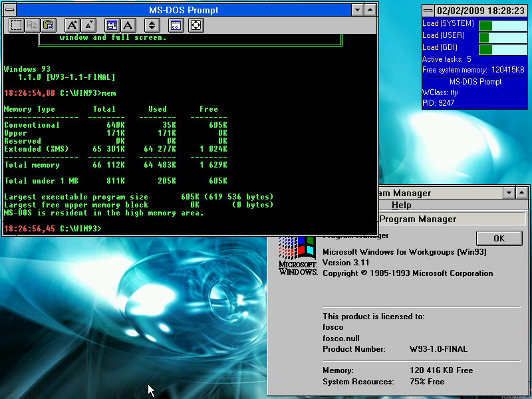Open the Help menu in Program Manager

401,205
